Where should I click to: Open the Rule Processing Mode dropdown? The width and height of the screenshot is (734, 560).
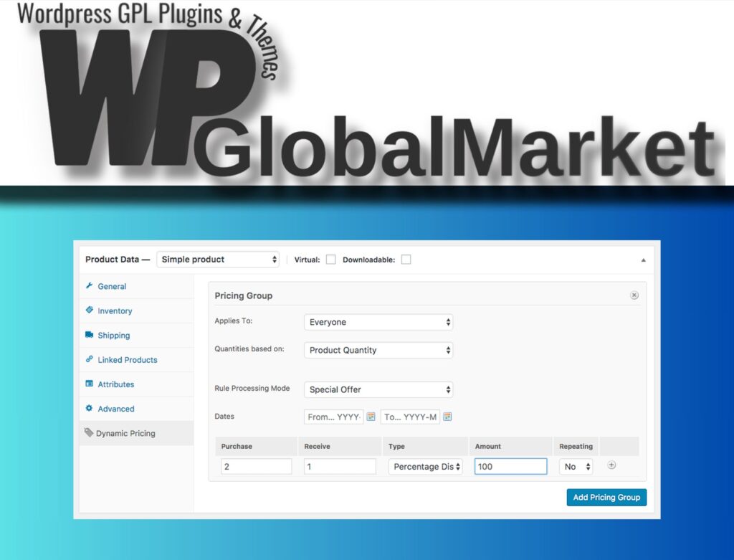(x=378, y=389)
